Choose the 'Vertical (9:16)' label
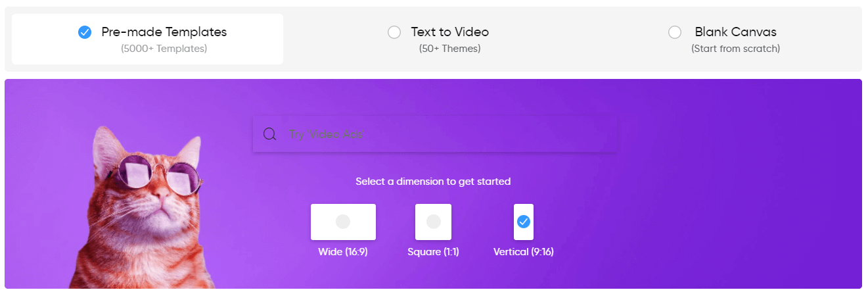868x294 pixels. tap(524, 252)
